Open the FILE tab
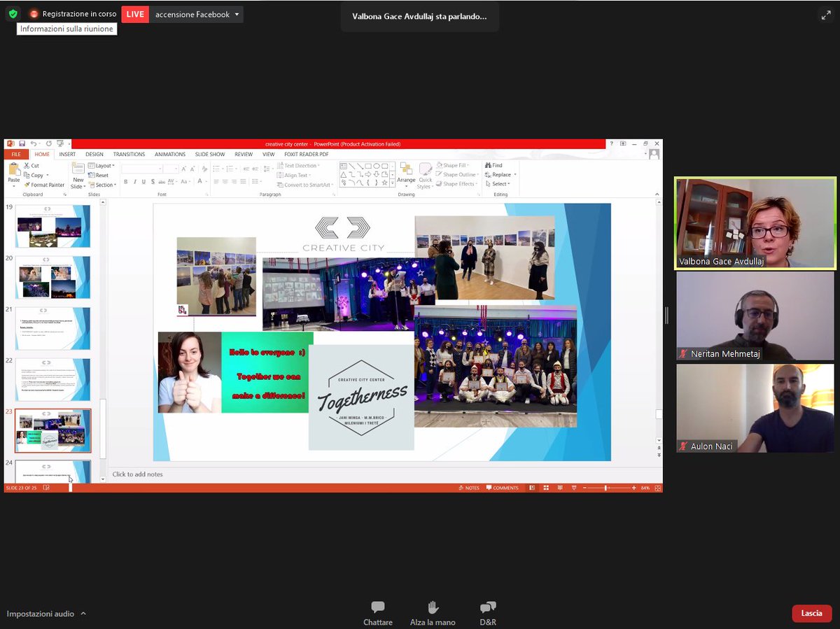The image size is (840, 629). (x=16, y=154)
